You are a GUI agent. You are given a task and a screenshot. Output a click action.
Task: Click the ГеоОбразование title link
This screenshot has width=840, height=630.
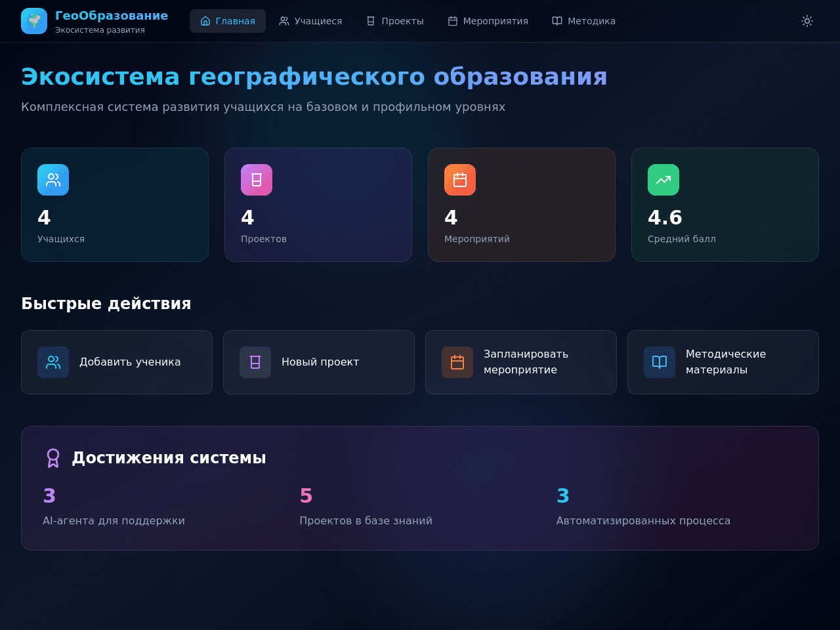click(112, 16)
